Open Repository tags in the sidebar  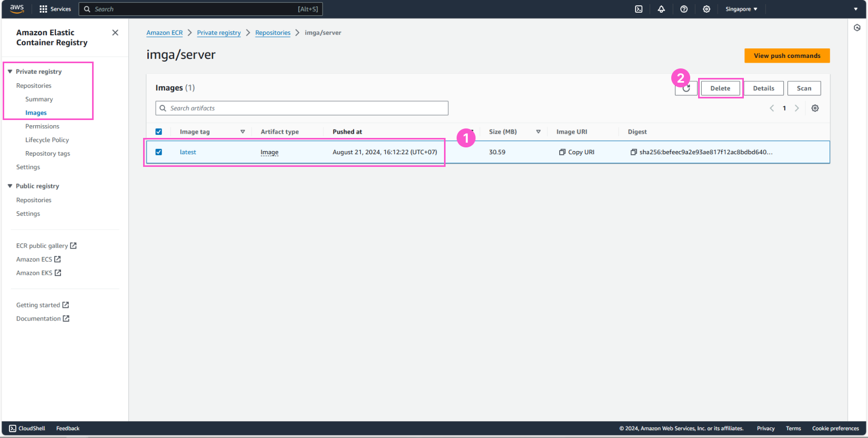click(x=47, y=154)
